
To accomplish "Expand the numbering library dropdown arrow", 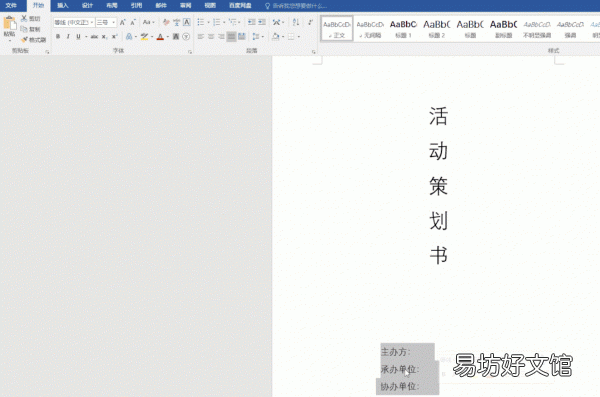I will [224, 23].
